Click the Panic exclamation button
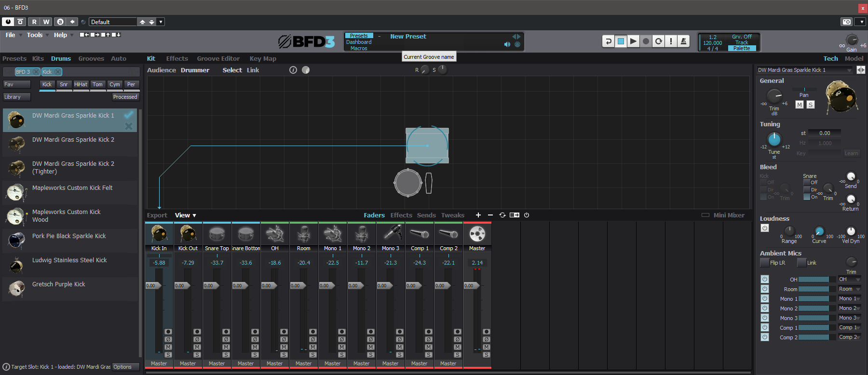Image resolution: width=868 pixels, height=375 pixels. pos(671,41)
